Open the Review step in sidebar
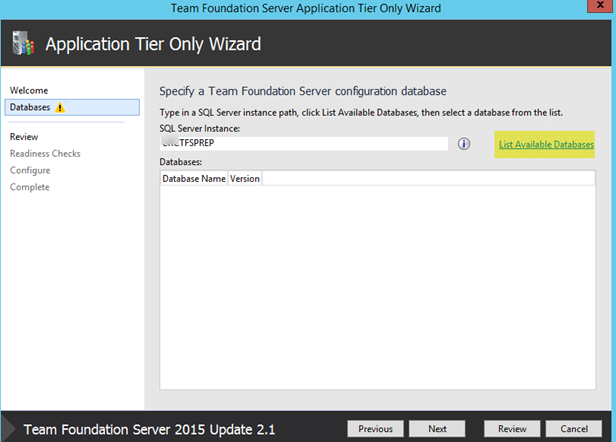 pos(24,137)
